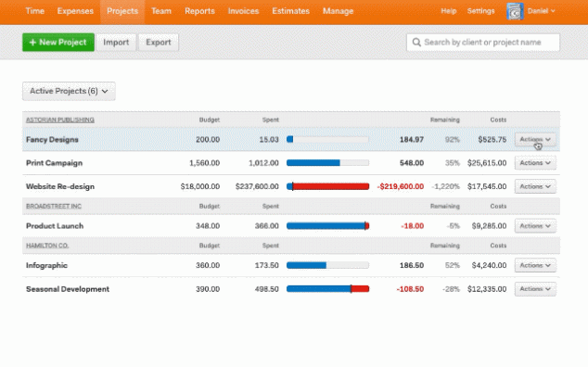Image resolution: width=588 pixels, height=367 pixels.
Task: Open the Active Projects (6) dropdown
Action: coord(69,91)
